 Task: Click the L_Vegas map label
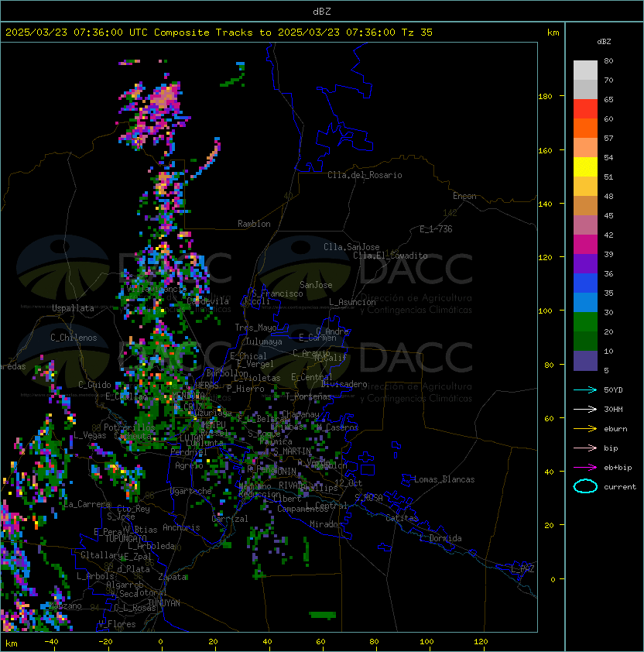click(90, 435)
